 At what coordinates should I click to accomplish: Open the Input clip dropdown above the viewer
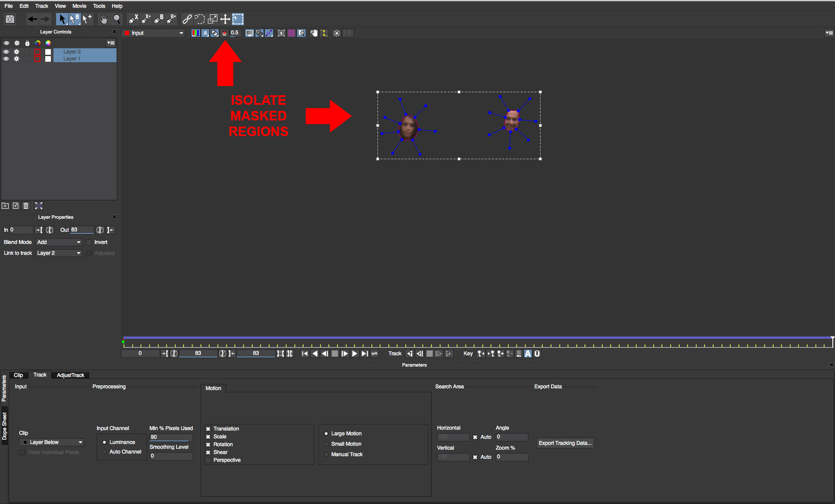[153, 33]
